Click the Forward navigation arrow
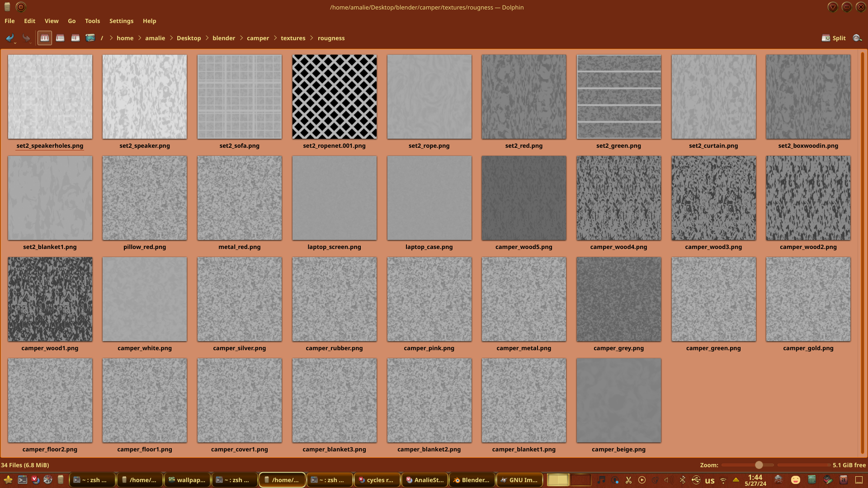 (x=26, y=38)
